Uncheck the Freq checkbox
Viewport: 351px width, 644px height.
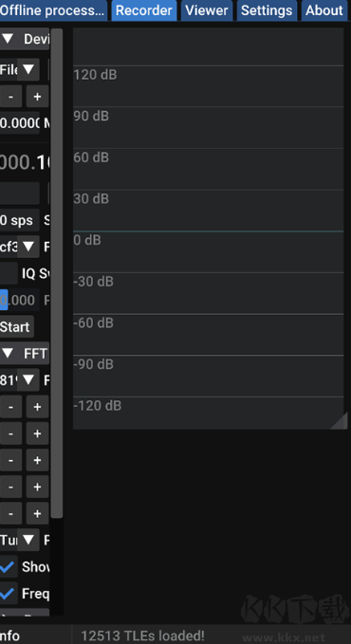pos(9,594)
